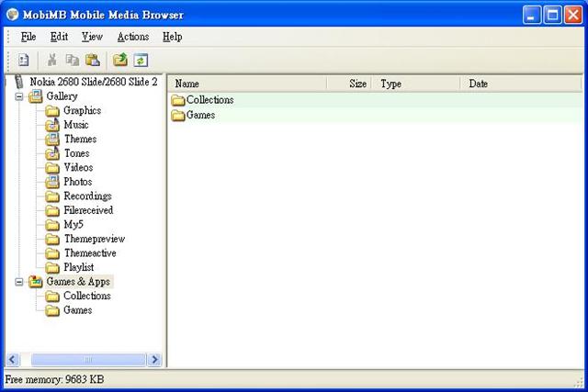Screen dimensions: 588x392
Task: Click the Size column header
Action: pyautogui.click(x=350, y=84)
